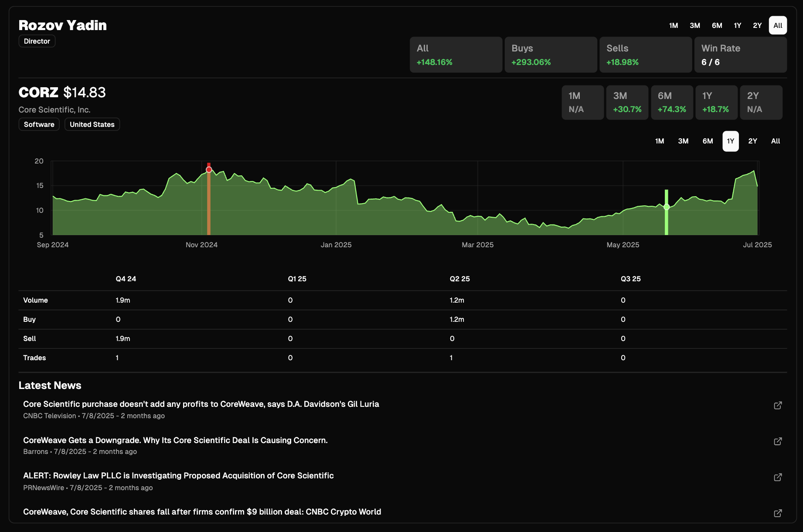Image resolution: width=803 pixels, height=532 pixels.
Task: Click the Q4 24 Volume value 1.9m
Action: [123, 300]
